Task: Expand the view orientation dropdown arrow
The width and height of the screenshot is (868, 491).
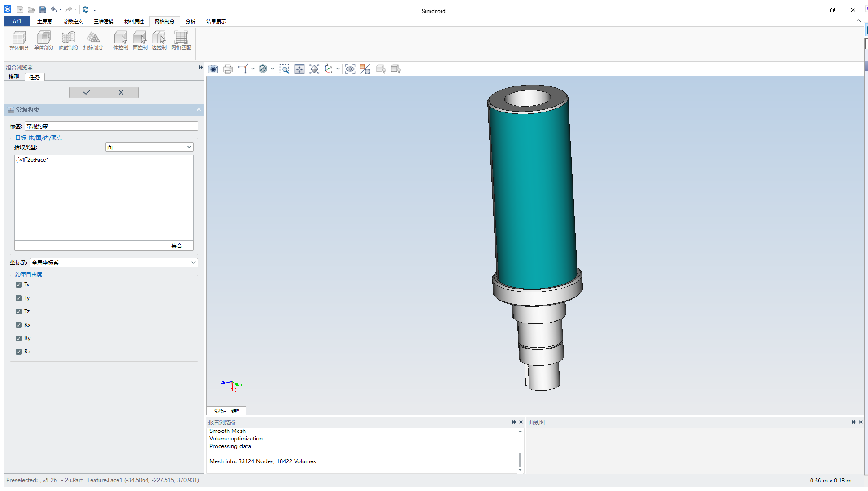Action: [338, 69]
